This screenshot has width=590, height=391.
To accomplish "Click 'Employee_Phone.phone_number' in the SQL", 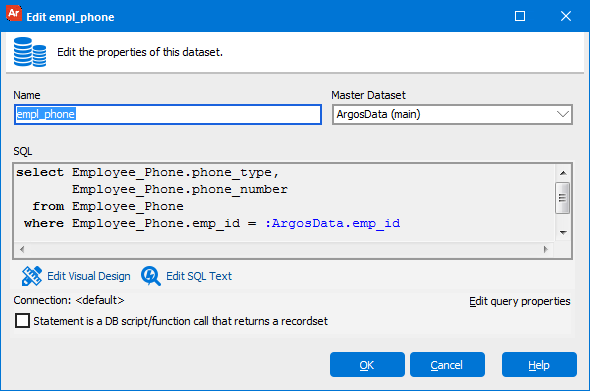I will pos(180,189).
